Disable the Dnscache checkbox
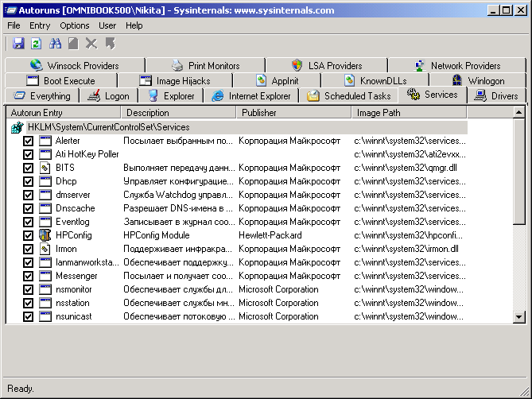Viewport: 532px width, 399px height. (x=28, y=208)
